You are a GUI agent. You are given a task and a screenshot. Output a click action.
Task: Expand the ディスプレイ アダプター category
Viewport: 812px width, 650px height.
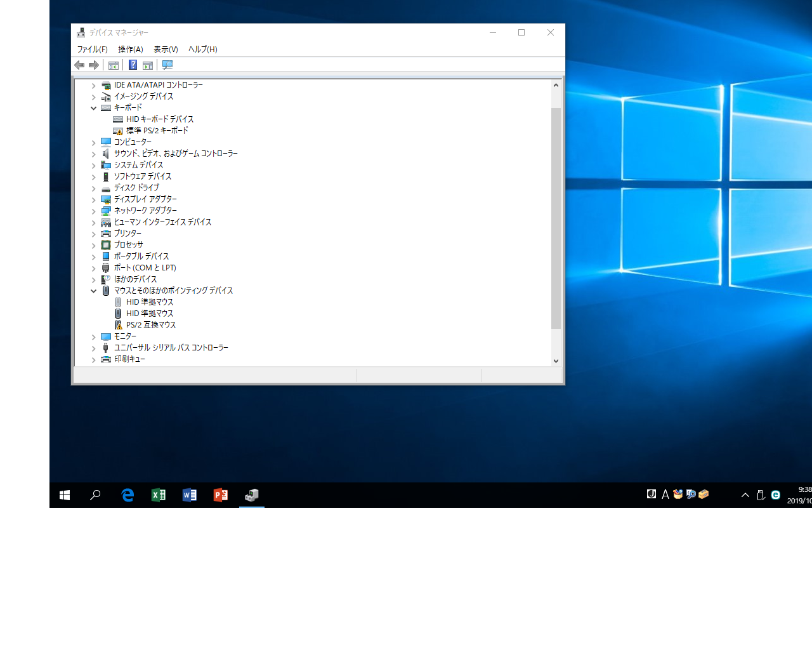[93, 199]
